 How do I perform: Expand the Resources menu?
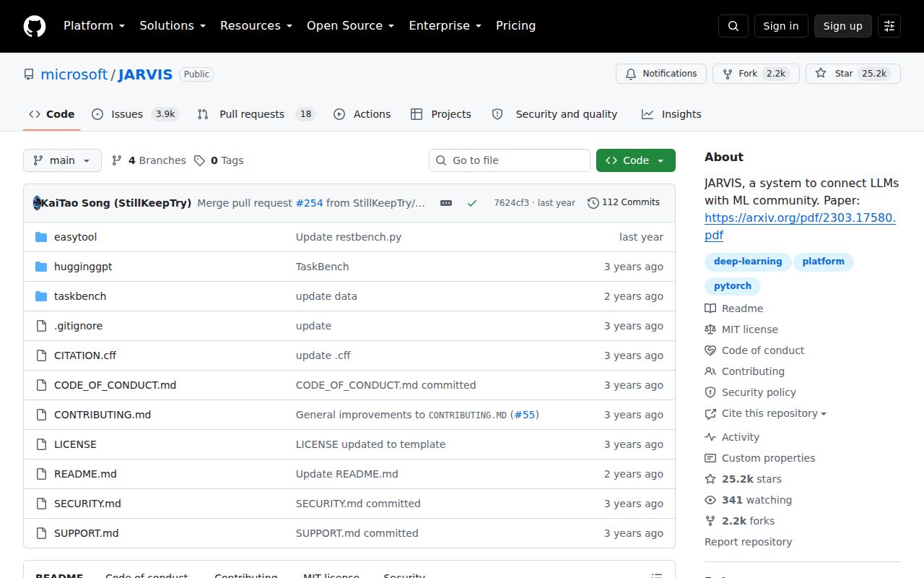point(256,26)
